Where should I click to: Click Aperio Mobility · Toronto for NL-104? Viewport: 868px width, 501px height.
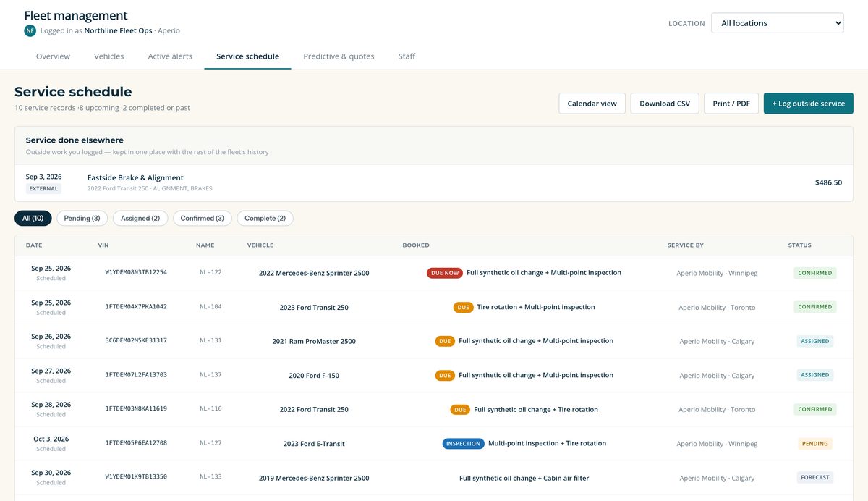click(717, 307)
